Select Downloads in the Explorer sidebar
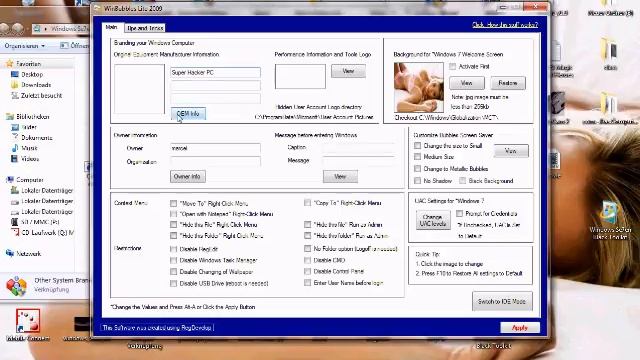This screenshot has height=360, width=640. tap(36, 85)
